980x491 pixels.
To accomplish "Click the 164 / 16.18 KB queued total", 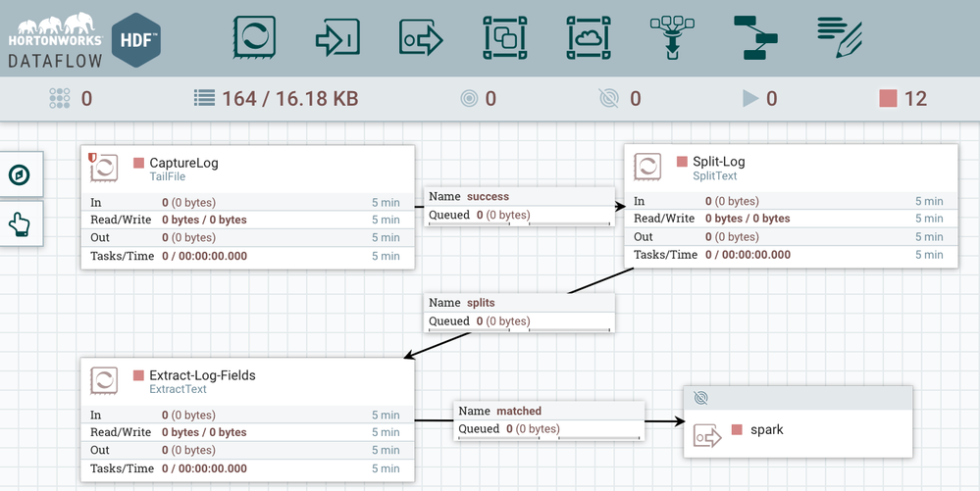I will (x=290, y=98).
